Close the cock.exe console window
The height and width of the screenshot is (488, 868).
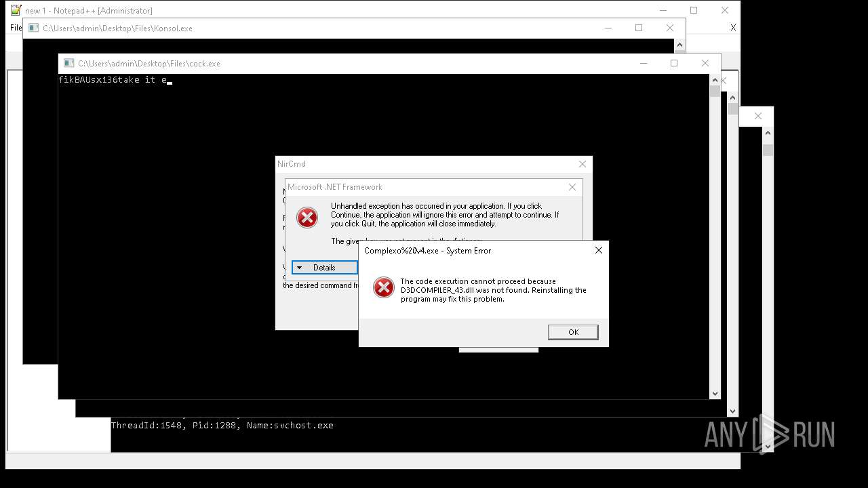pyautogui.click(x=705, y=63)
